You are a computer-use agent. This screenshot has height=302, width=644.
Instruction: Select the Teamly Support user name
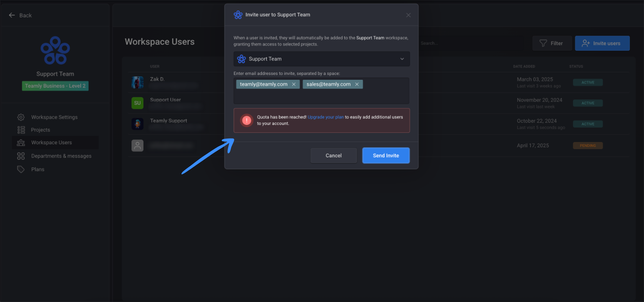click(x=168, y=121)
